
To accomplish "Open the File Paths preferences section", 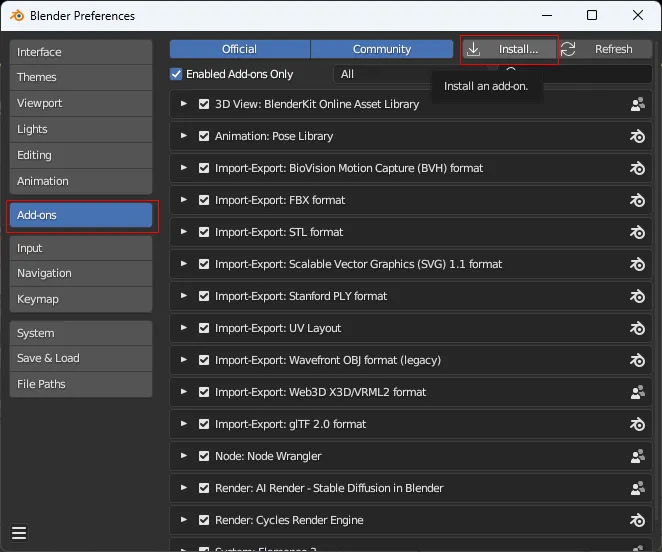I will (x=81, y=384).
